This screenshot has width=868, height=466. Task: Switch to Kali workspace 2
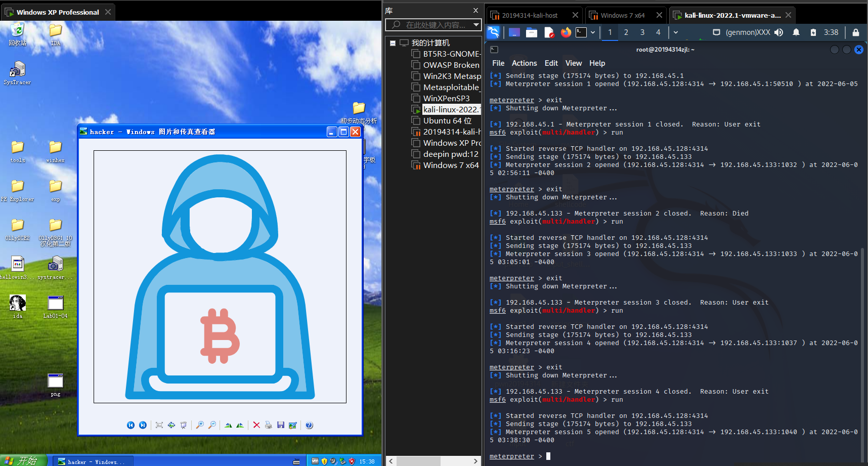626,32
